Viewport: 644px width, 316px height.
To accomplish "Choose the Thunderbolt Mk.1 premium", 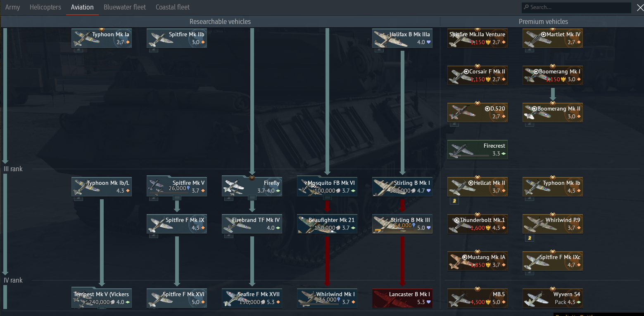I will (x=478, y=224).
